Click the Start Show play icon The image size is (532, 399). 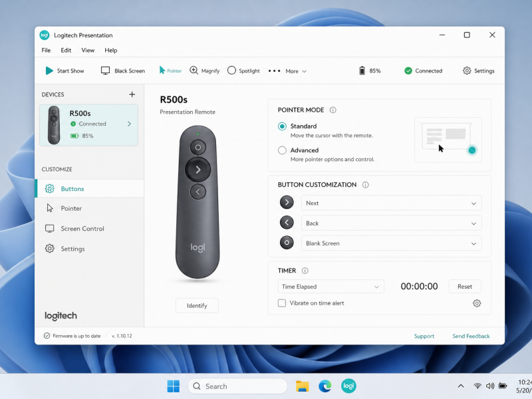click(49, 70)
